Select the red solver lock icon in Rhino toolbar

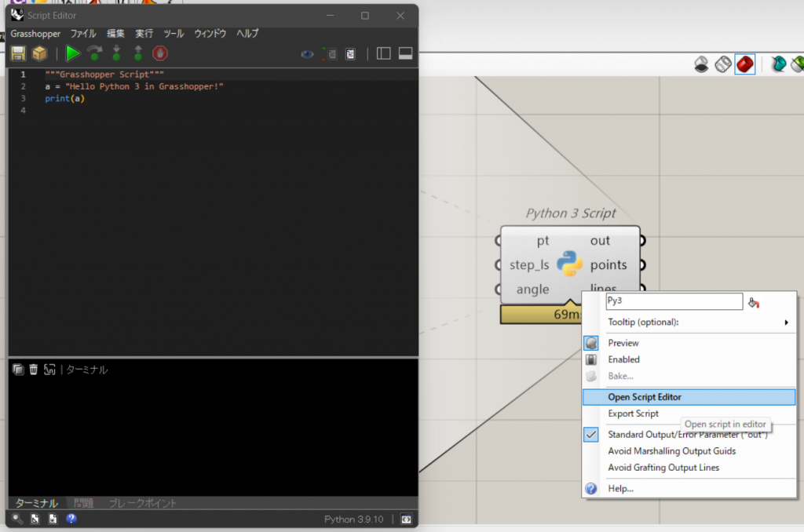(744, 65)
